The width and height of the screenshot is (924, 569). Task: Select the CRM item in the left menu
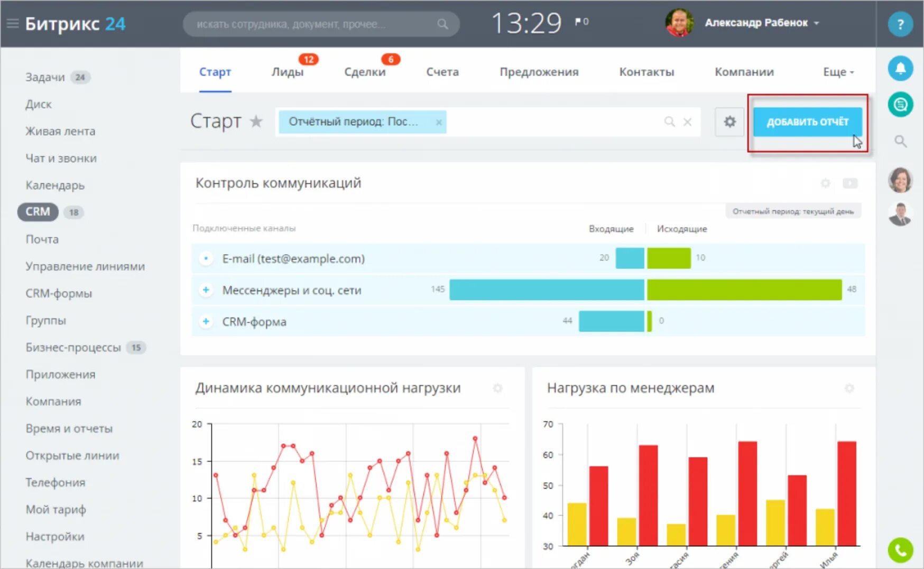[38, 211]
